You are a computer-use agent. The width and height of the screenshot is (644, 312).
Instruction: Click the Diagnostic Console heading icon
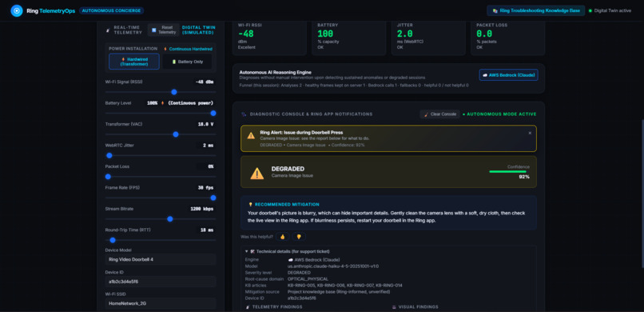pos(244,114)
